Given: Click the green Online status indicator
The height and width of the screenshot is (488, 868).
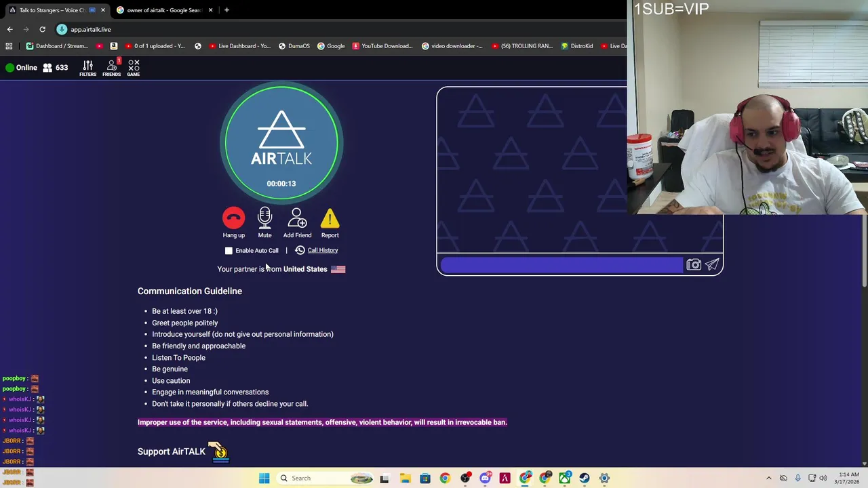Looking at the screenshot, I should point(9,68).
